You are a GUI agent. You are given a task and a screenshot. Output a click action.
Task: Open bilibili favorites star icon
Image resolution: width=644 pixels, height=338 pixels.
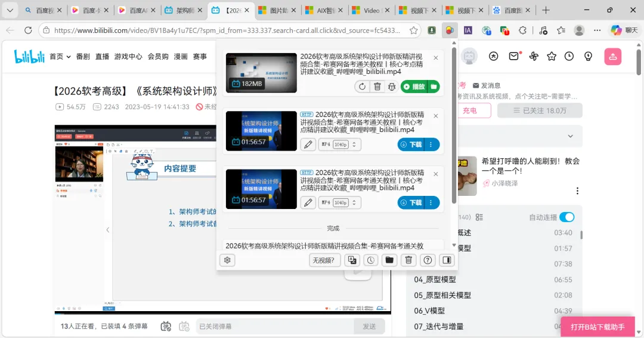pos(552,56)
